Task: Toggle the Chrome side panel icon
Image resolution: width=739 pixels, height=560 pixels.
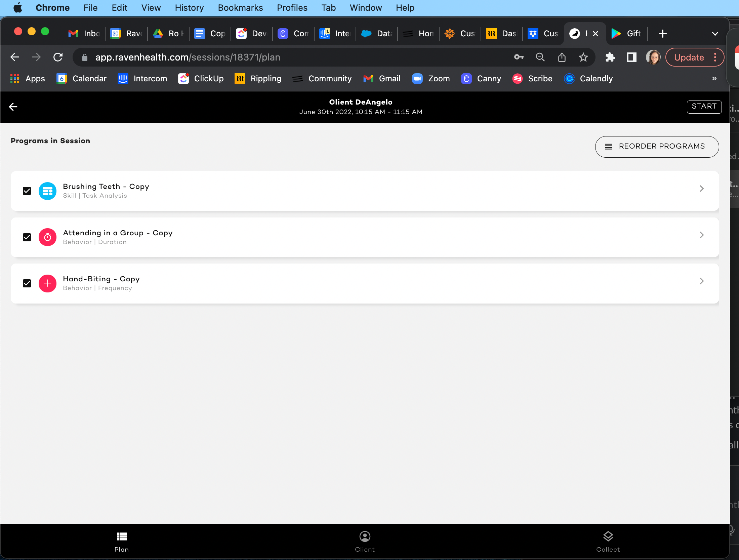Action: click(x=632, y=57)
